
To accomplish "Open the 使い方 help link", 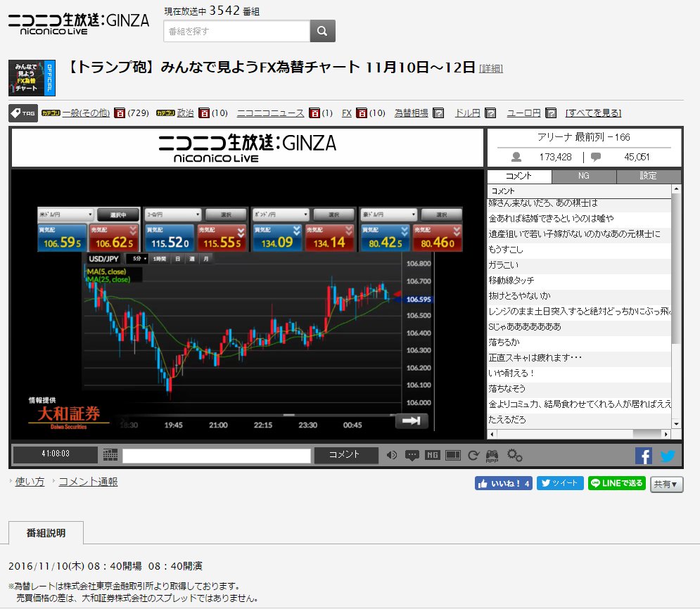I will 30,482.
